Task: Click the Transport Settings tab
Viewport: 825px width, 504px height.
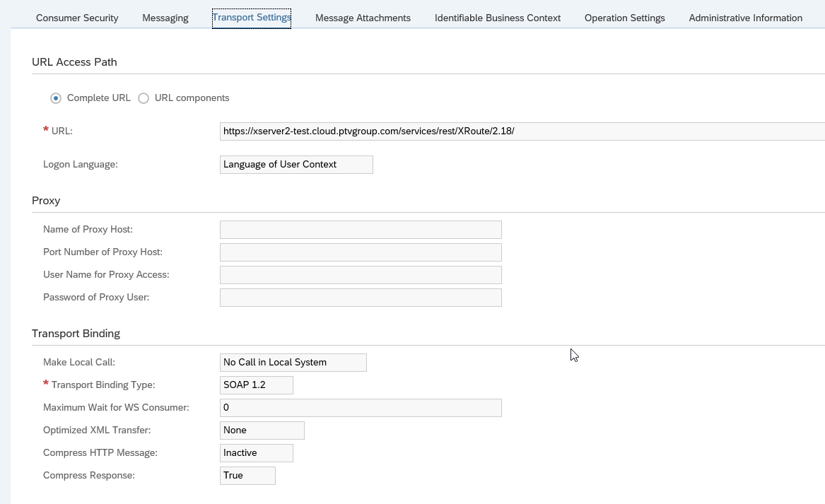Action: (x=252, y=18)
